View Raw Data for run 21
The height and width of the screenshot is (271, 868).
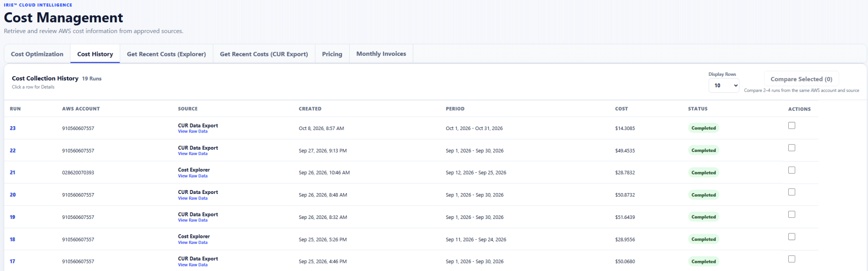pyautogui.click(x=193, y=176)
